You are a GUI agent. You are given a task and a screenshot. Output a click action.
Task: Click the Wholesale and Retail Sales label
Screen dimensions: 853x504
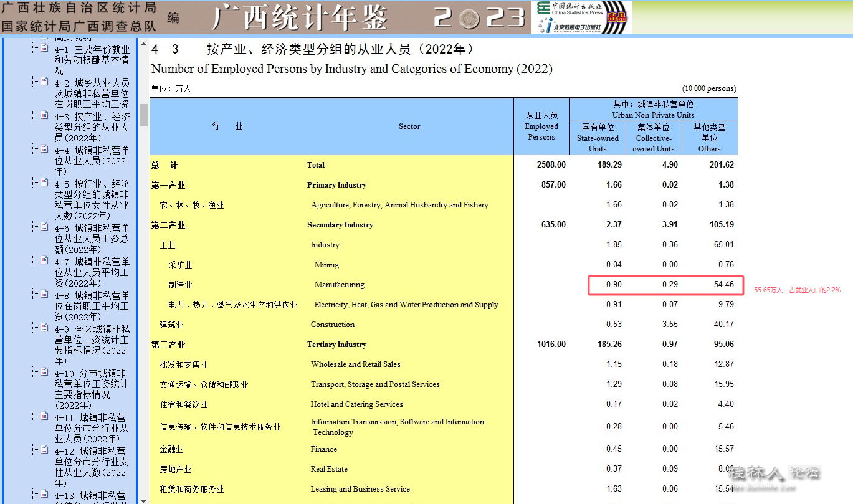click(x=356, y=364)
